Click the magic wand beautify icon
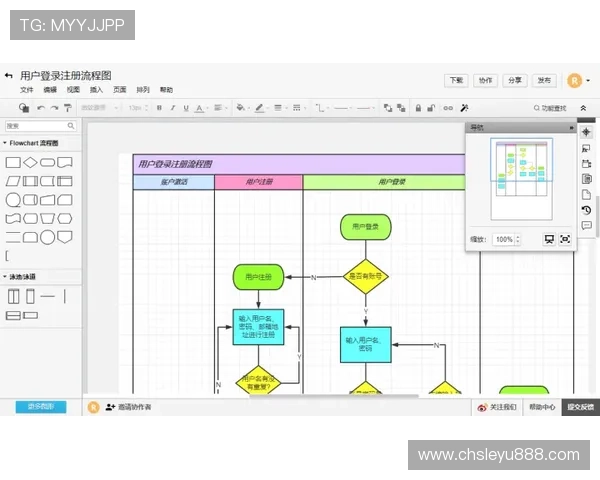This screenshot has width=600, height=480. tap(464, 108)
